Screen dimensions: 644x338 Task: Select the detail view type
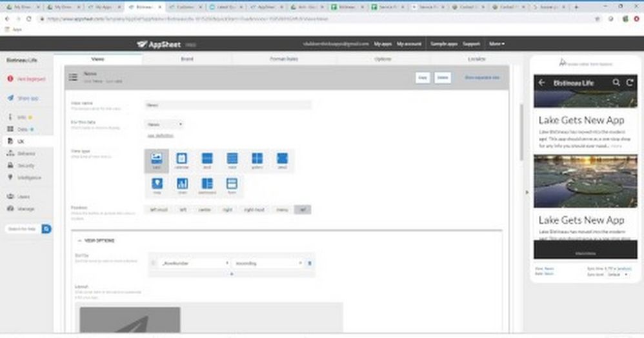tap(282, 161)
